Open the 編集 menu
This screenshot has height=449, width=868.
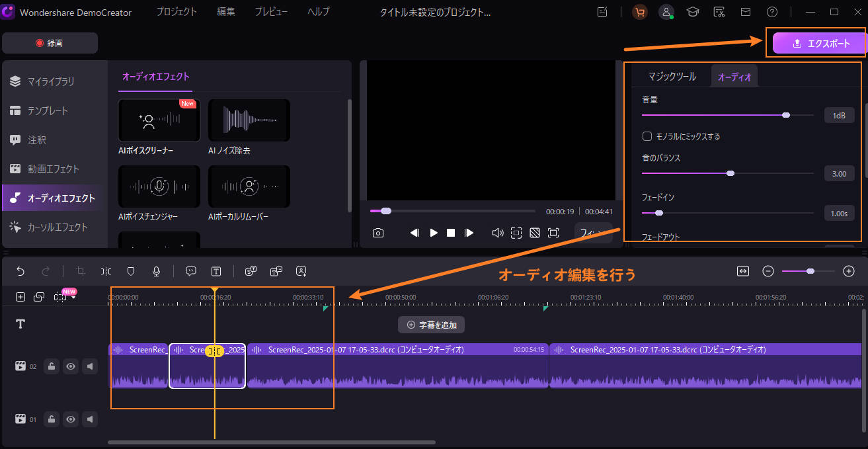pyautogui.click(x=226, y=12)
